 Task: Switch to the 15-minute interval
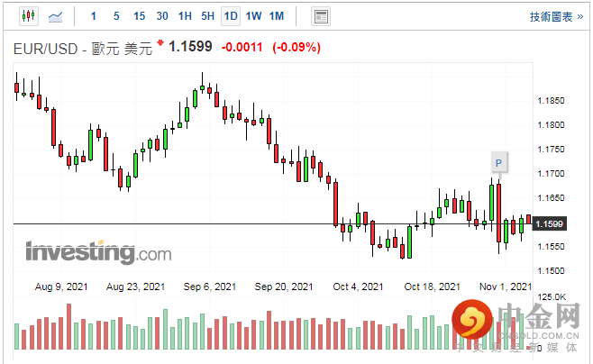point(139,16)
